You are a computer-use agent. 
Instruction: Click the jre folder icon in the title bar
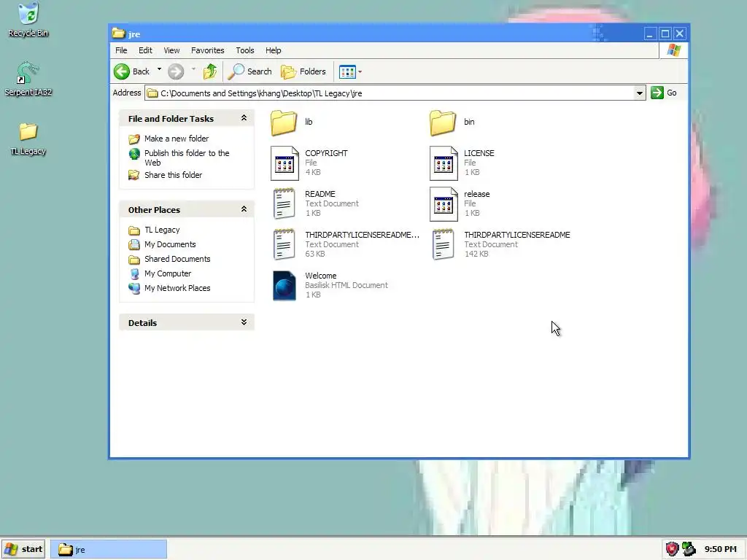(x=118, y=34)
